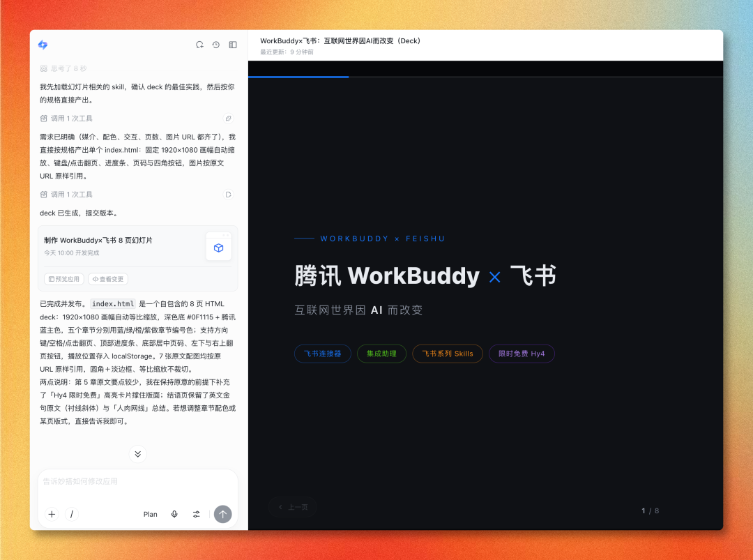
Task: Switch the Plan mode selector
Action: point(151,515)
